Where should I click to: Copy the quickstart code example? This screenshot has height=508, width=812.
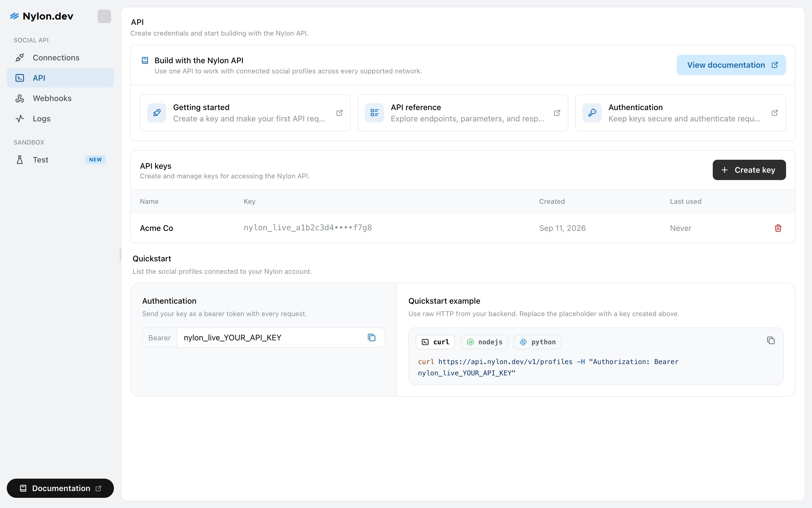tap(771, 340)
